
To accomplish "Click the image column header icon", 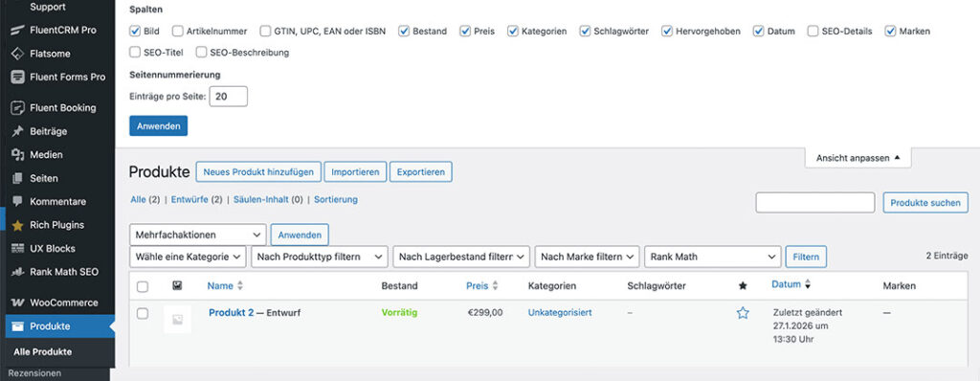I will tap(177, 285).
